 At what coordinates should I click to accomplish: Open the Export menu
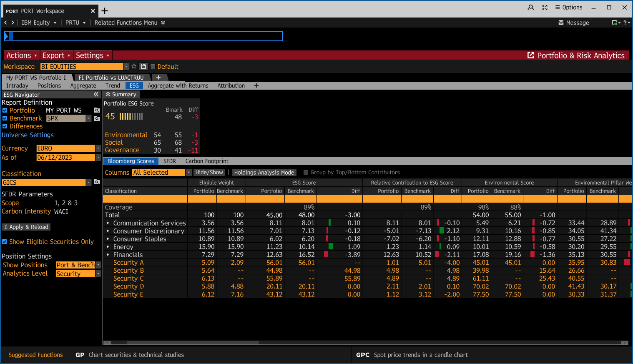[56, 55]
